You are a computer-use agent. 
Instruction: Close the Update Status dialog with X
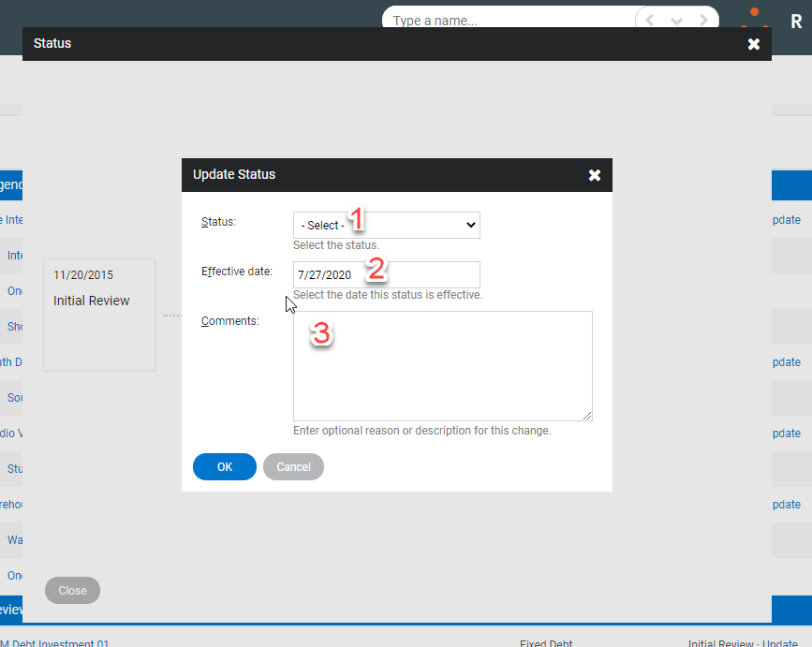(x=595, y=175)
